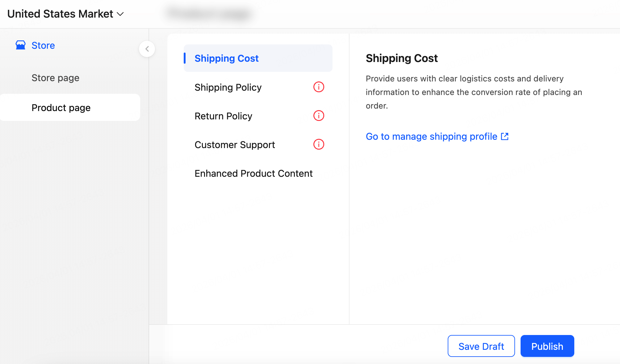Open the United States Market dropdown
This screenshot has height=364, width=620.
coord(61,14)
